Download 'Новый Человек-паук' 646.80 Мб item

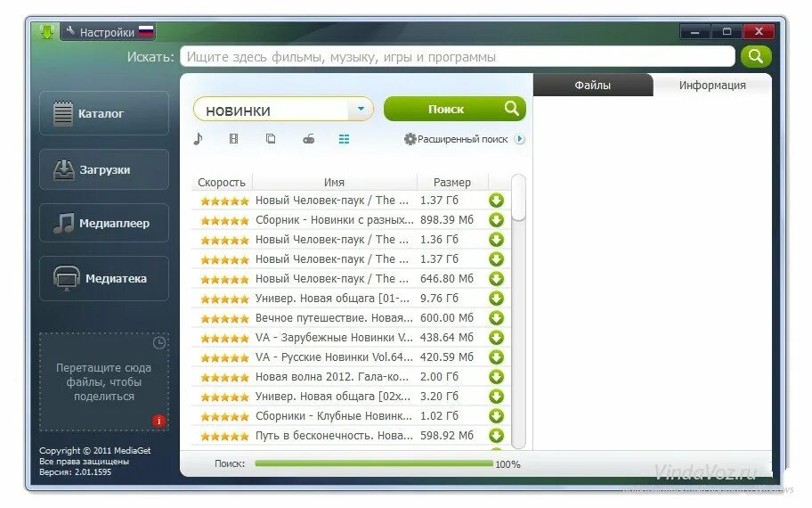(x=496, y=279)
